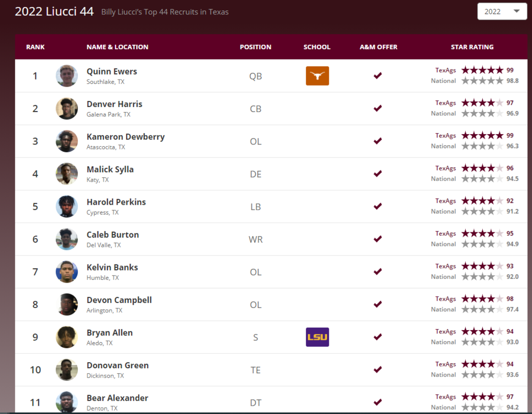This screenshot has height=414, width=532.
Task: Click Caleb Burton's player photo
Action: (67, 239)
